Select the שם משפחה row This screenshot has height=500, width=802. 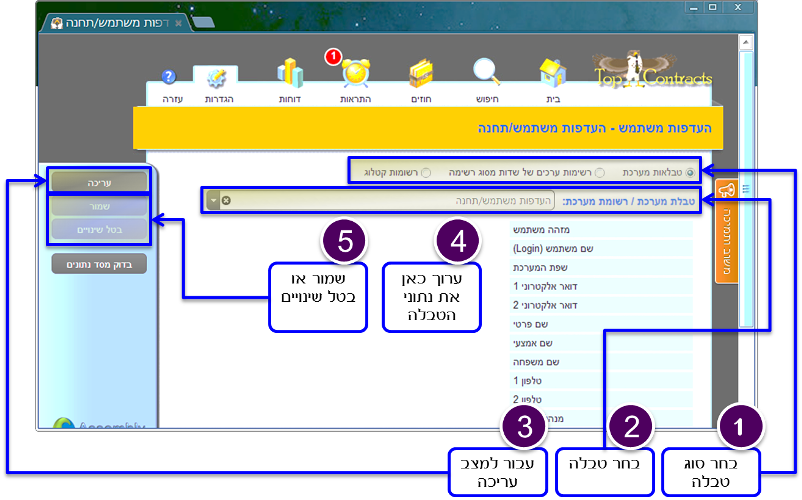[602, 362]
